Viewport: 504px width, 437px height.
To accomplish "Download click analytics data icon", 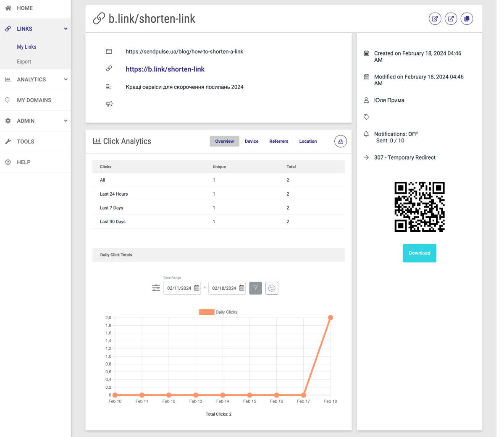I will click(x=340, y=141).
